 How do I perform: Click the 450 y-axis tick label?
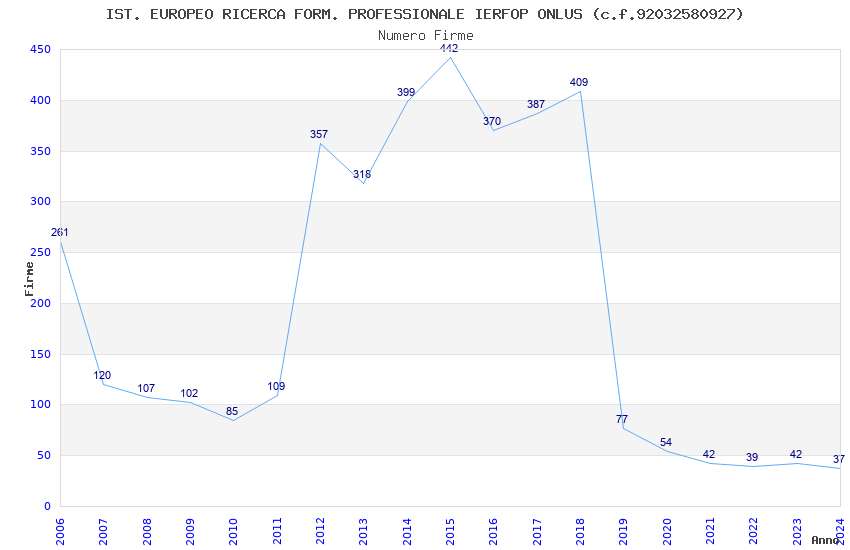(x=41, y=49)
